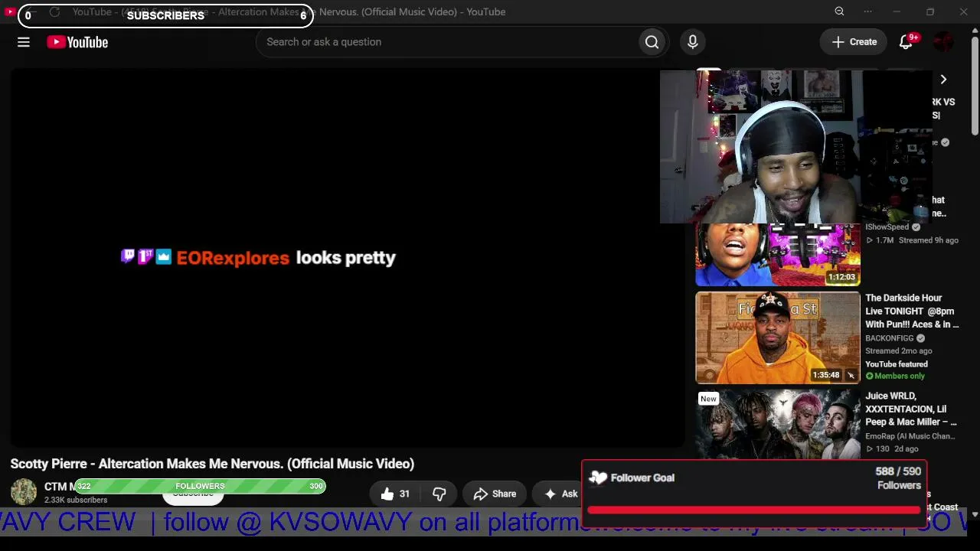Open The Darkside Hour Live video title
Screen dimensions: 980x551
coord(912,311)
